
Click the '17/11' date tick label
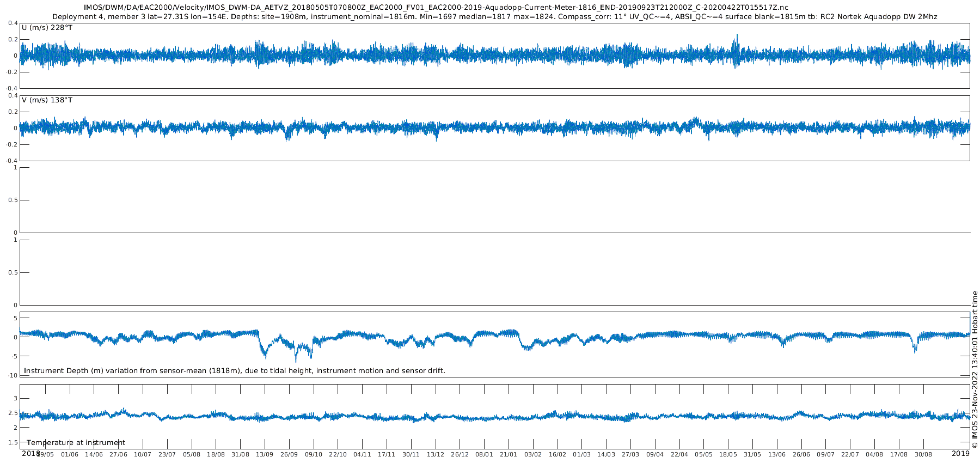(x=387, y=454)
